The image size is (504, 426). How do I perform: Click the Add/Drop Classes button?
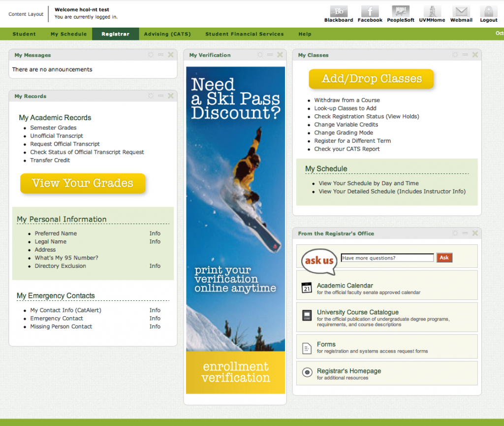372,79
